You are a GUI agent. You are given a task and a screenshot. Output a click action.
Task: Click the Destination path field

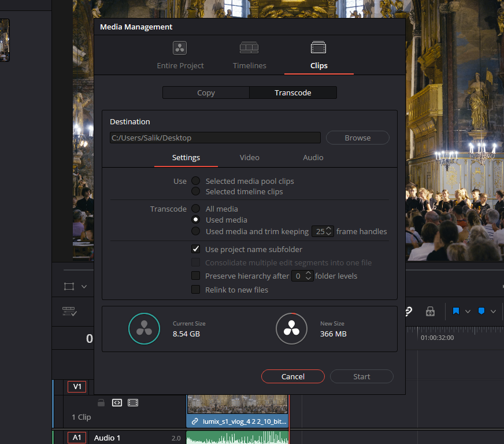(215, 138)
